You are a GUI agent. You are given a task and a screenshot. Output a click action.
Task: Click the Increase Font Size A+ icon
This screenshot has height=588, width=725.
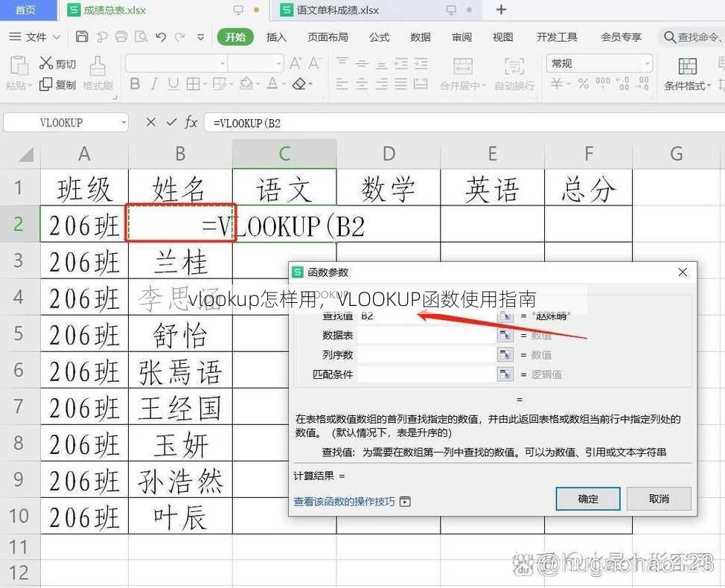click(x=296, y=63)
